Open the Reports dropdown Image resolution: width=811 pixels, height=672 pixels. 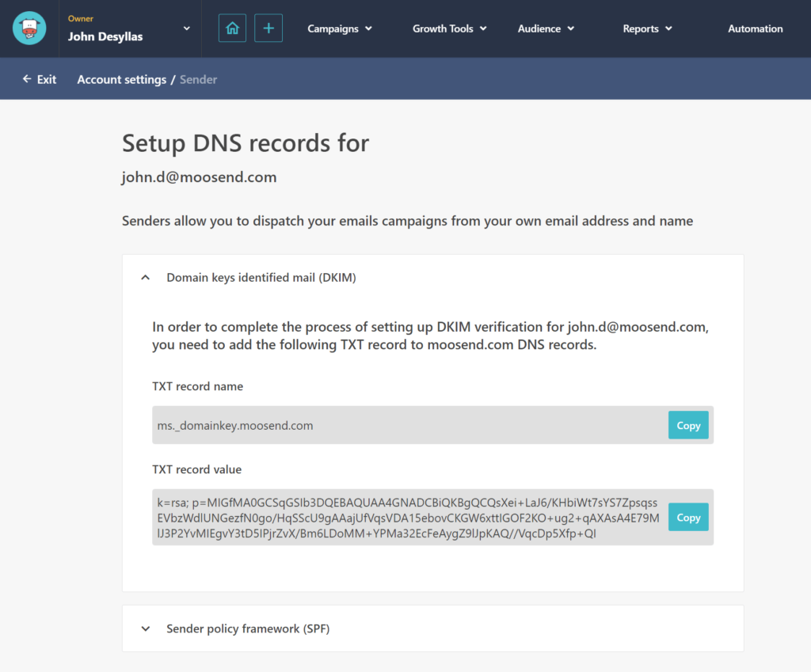[647, 28]
